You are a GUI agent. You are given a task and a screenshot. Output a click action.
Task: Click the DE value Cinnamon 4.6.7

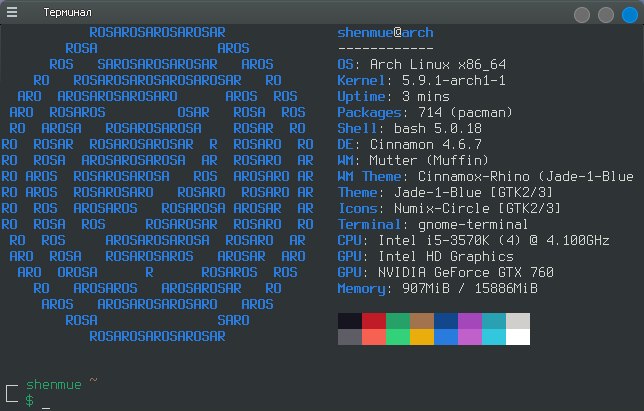click(x=426, y=145)
